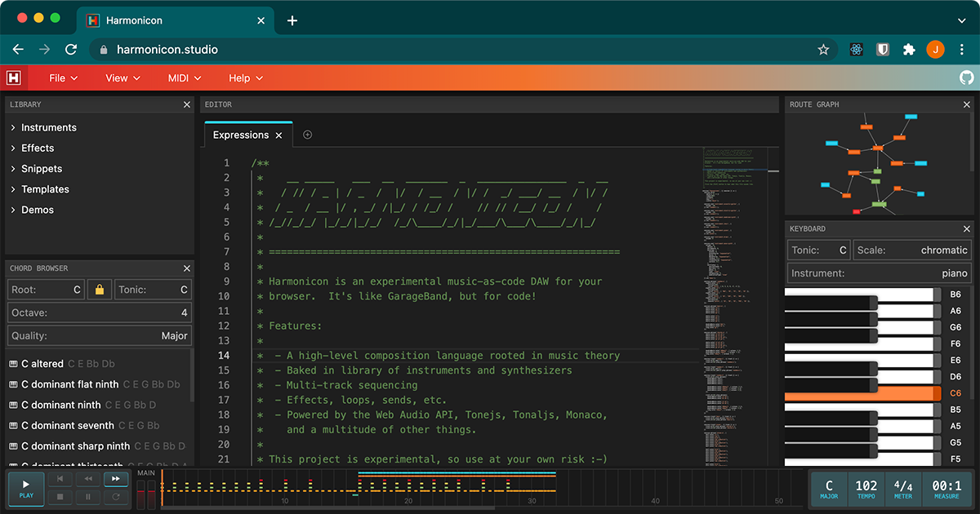The height and width of the screenshot is (514, 980).
Task: Open the Instrument selector showing piano
Action: tap(880, 273)
